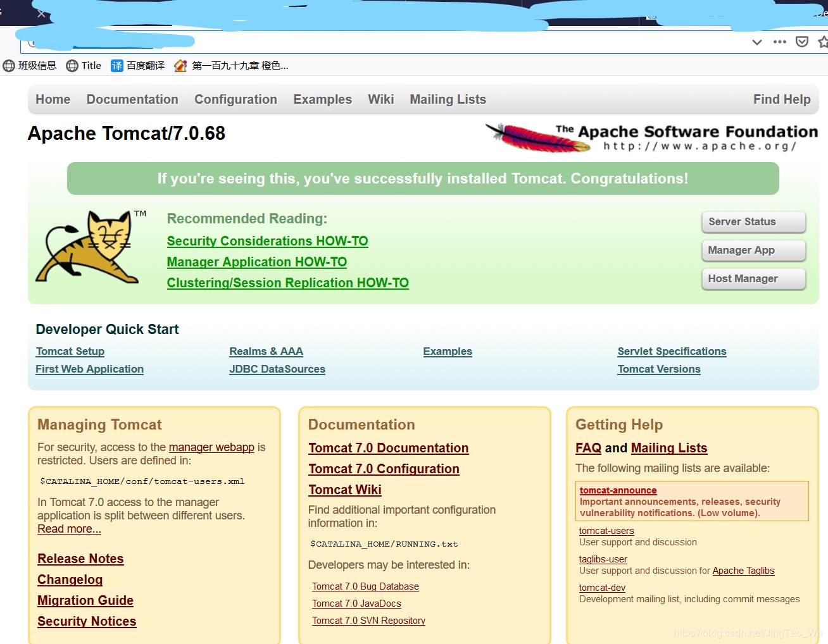
Task: Open the tomcat-dev mailing list link
Action: coord(602,588)
